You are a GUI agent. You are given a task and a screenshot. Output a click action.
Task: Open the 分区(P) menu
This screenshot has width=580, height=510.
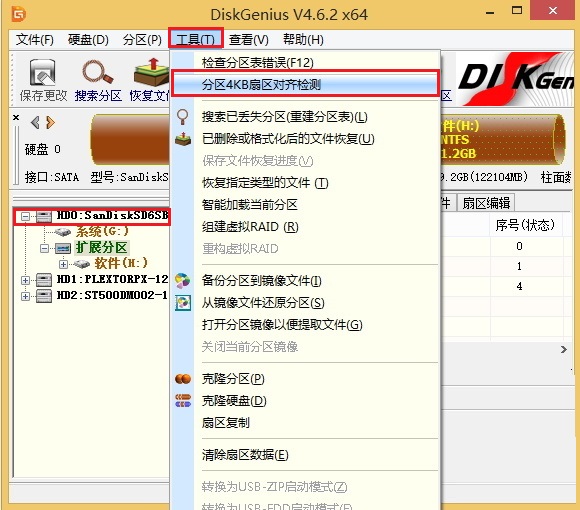[x=142, y=40]
